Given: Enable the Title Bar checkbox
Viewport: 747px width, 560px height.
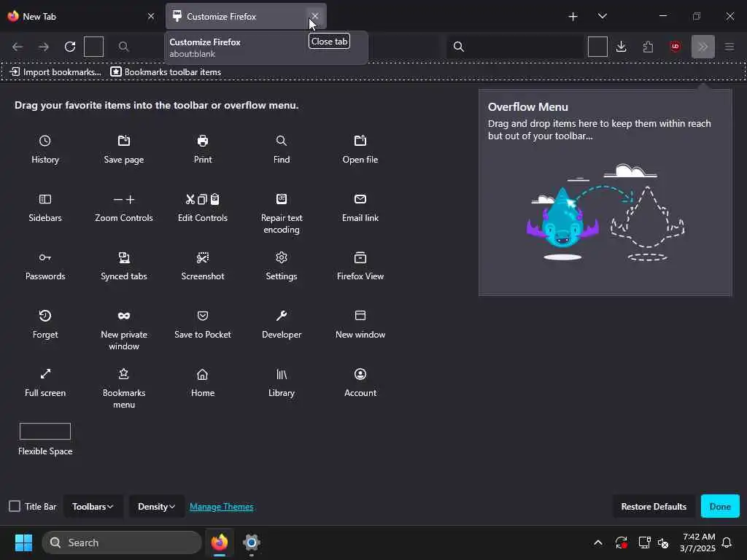Looking at the screenshot, I should tap(15, 506).
